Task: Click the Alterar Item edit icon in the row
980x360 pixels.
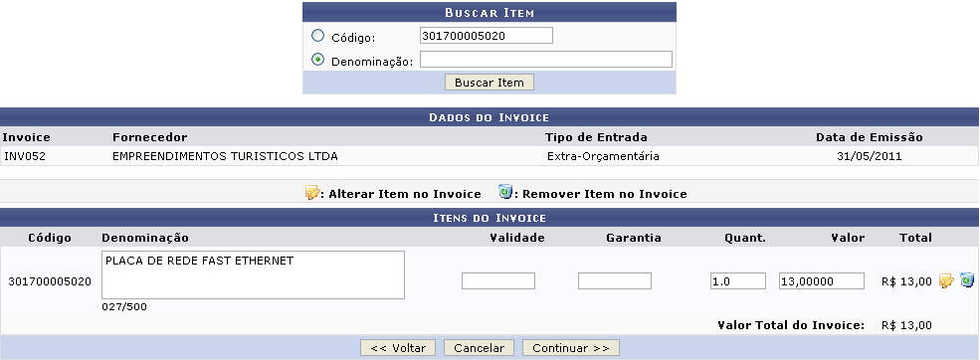Action: (x=946, y=281)
